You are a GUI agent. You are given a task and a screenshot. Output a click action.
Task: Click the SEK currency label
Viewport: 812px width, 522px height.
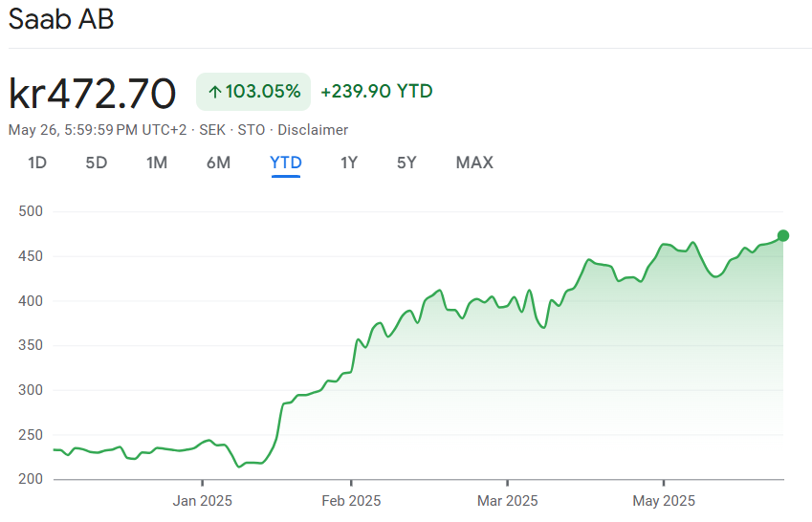(212, 130)
